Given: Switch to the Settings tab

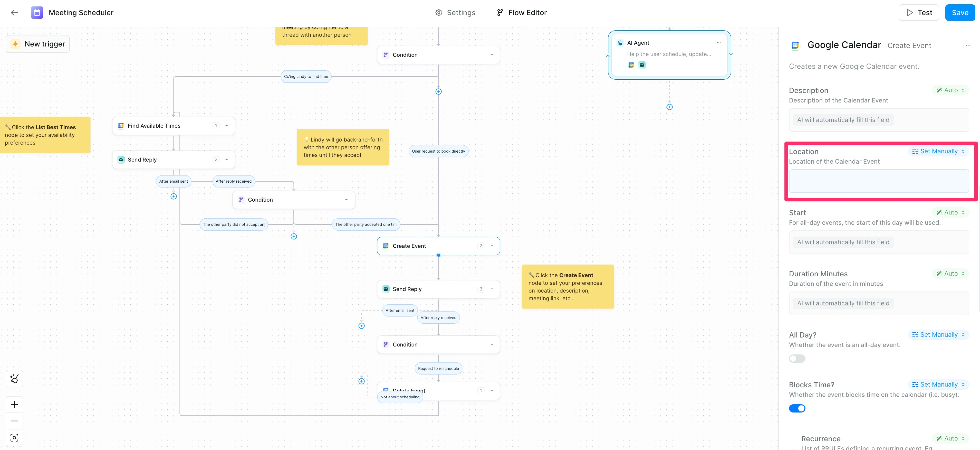Looking at the screenshot, I should [455, 13].
